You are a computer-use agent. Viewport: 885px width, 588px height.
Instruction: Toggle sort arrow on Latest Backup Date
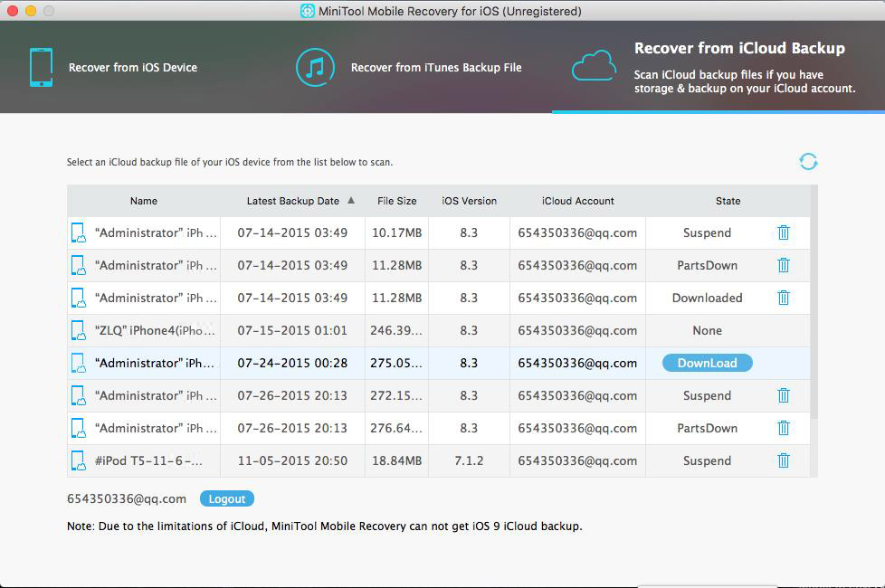pos(351,200)
